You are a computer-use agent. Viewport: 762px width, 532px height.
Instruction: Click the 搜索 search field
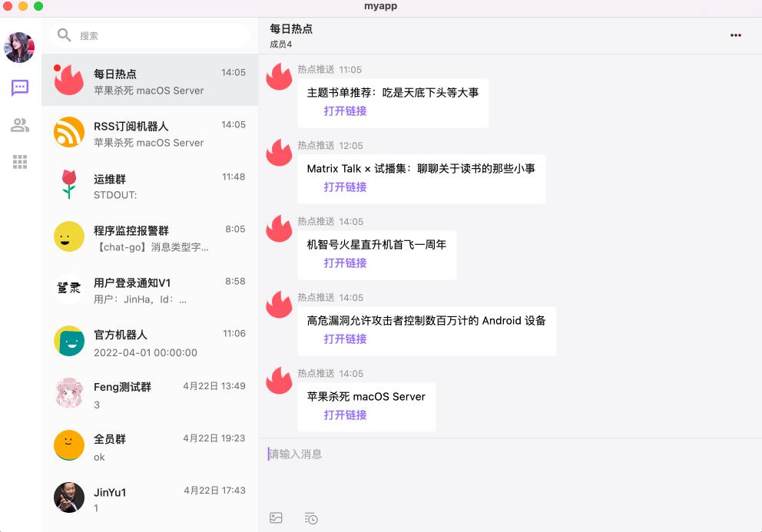coord(150,35)
